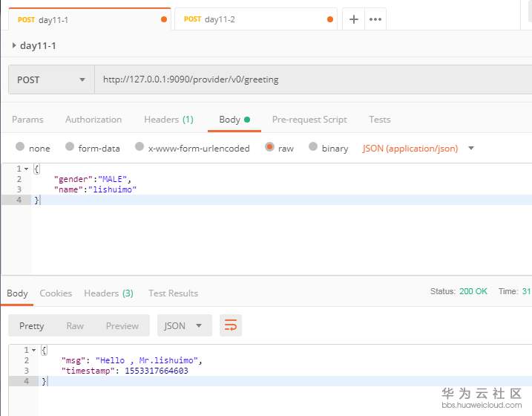Click unsaved-changes dot on day11-2 tab
The image size is (532, 416).
tap(329, 19)
